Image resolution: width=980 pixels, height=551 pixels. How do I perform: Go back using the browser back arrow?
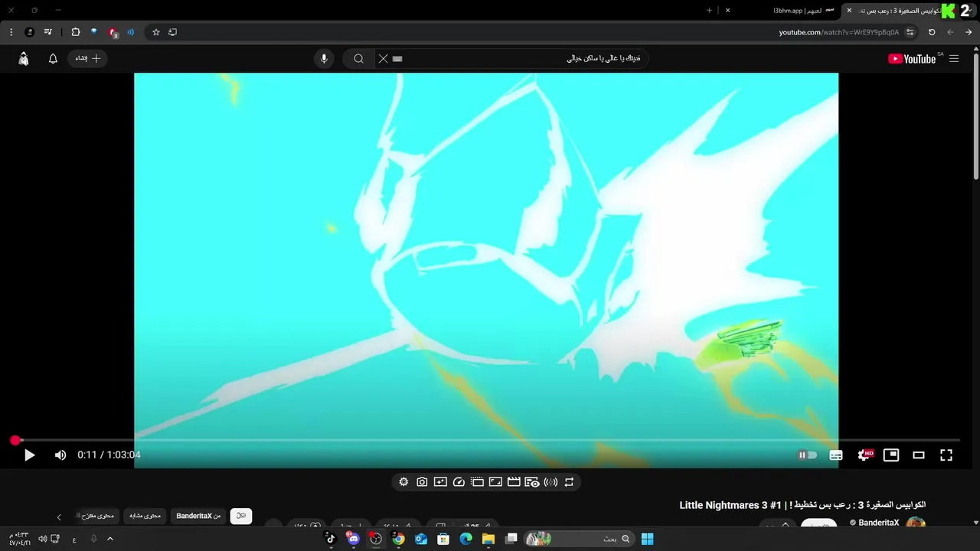pyautogui.click(x=969, y=32)
